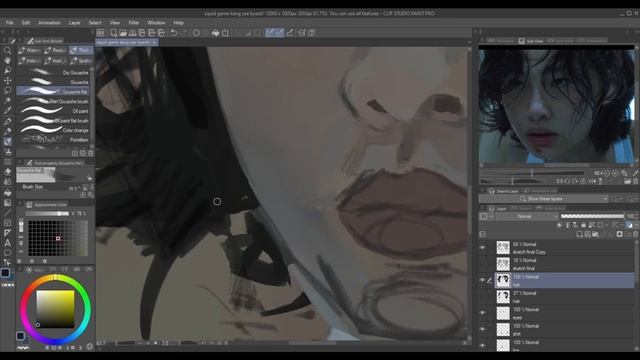Hide the shirt layer
Viewport: 640px width, 360px height.
482,329
